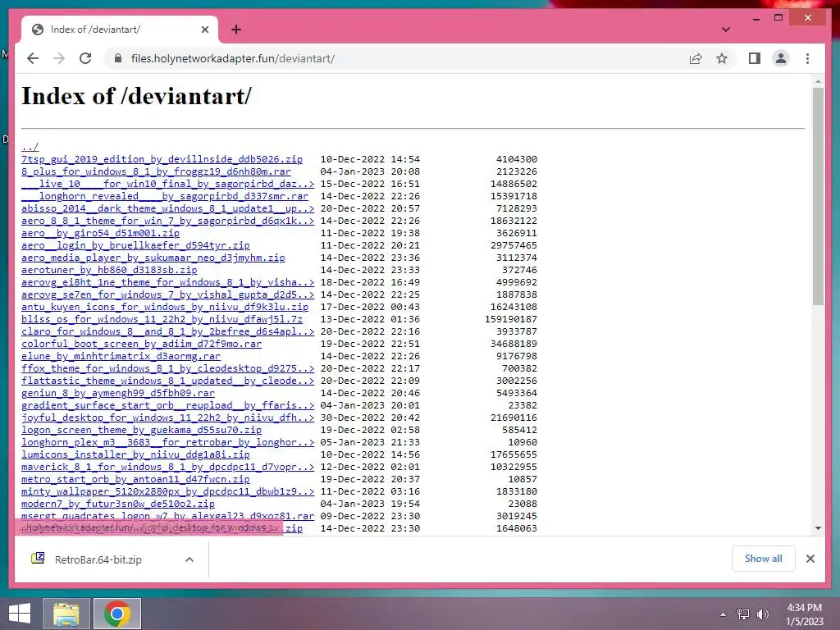Open the Windows Start button
Image resolution: width=840 pixels, height=630 pixels.
point(20,614)
